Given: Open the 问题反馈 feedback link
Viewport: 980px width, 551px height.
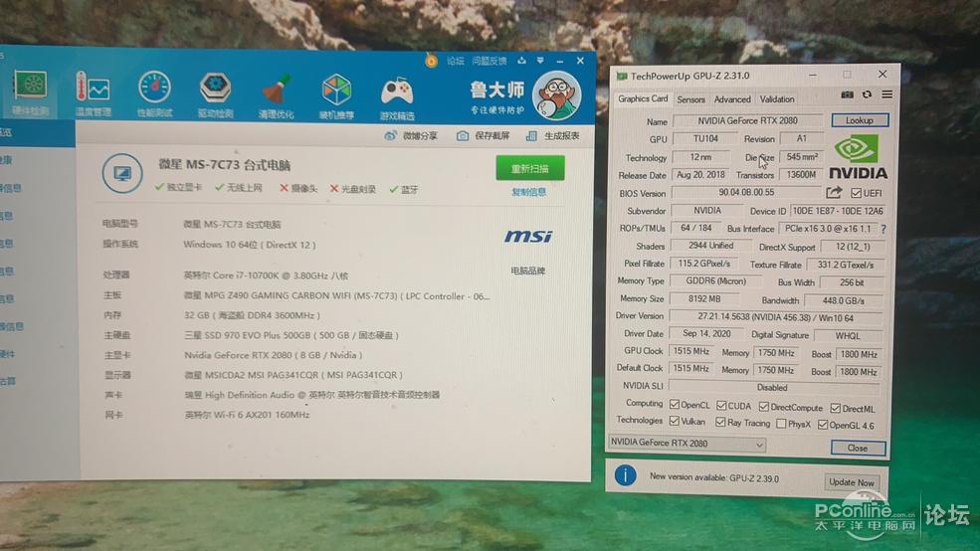Looking at the screenshot, I should [x=489, y=61].
